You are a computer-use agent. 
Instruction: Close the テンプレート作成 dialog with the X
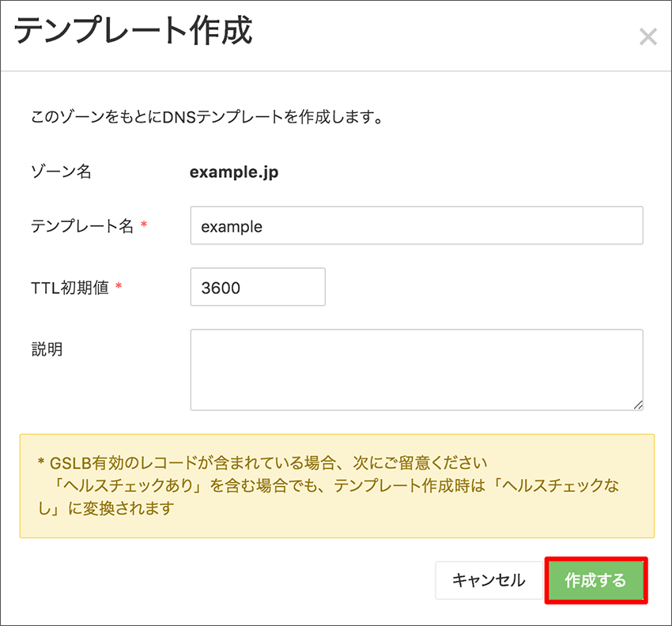[648, 36]
